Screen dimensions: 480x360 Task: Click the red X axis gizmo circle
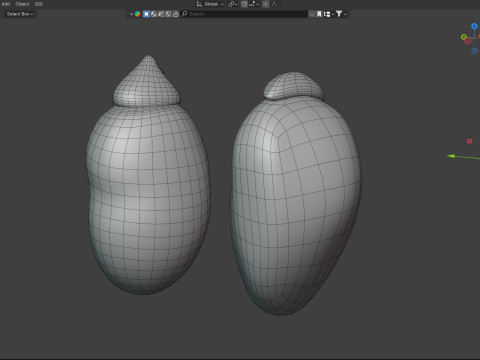pyautogui.click(x=468, y=41)
